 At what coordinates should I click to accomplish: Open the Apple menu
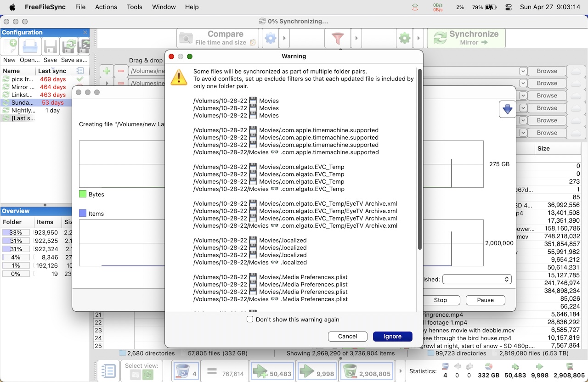12,7
